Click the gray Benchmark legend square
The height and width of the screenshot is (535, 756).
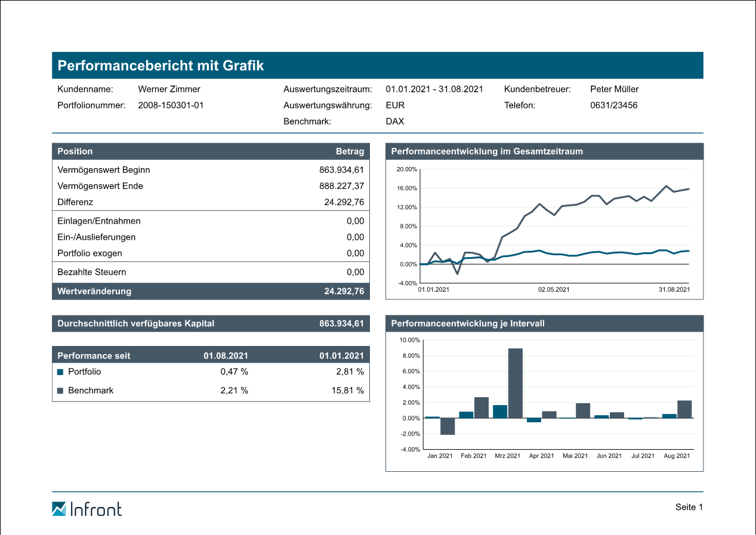60,391
